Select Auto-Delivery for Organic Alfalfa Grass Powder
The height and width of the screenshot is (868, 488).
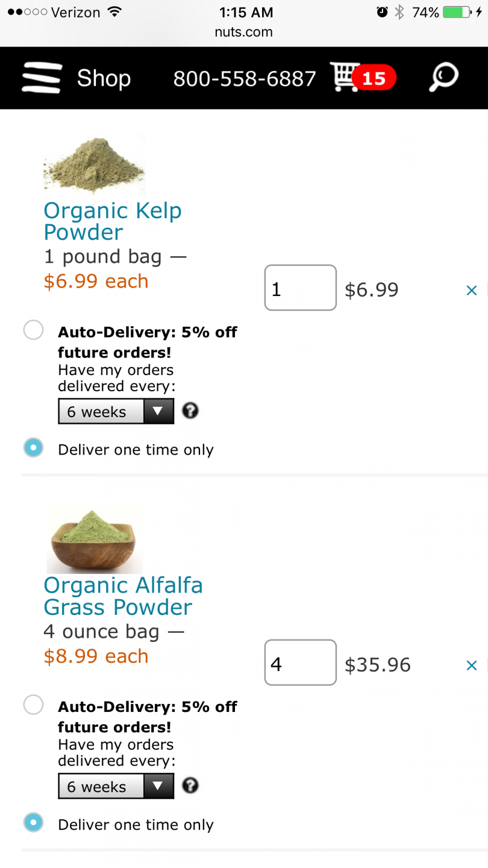point(33,705)
